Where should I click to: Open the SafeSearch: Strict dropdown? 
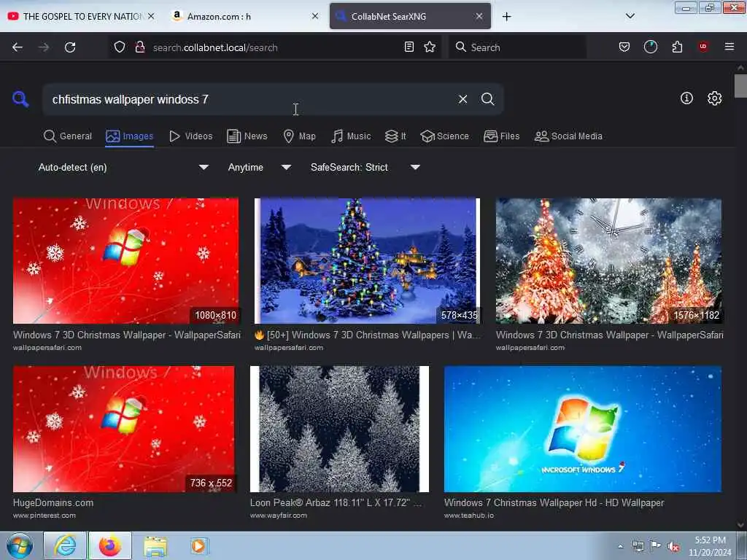(365, 167)
